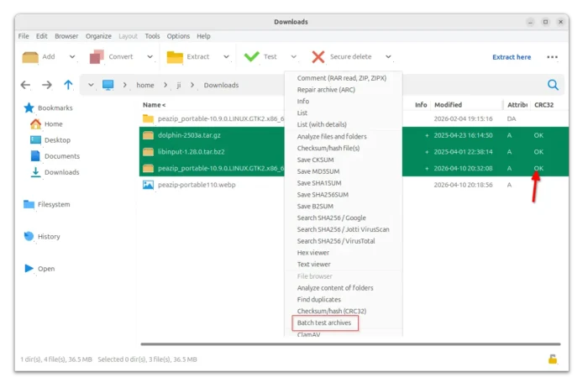Go up one directory with up arrow
This screenshot has height=388, width=588.
(x=68, y=85)
